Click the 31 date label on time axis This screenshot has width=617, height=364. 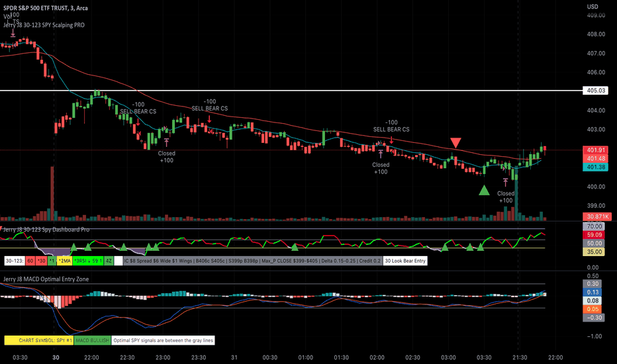pyautogui.click(x=234, y=357)
